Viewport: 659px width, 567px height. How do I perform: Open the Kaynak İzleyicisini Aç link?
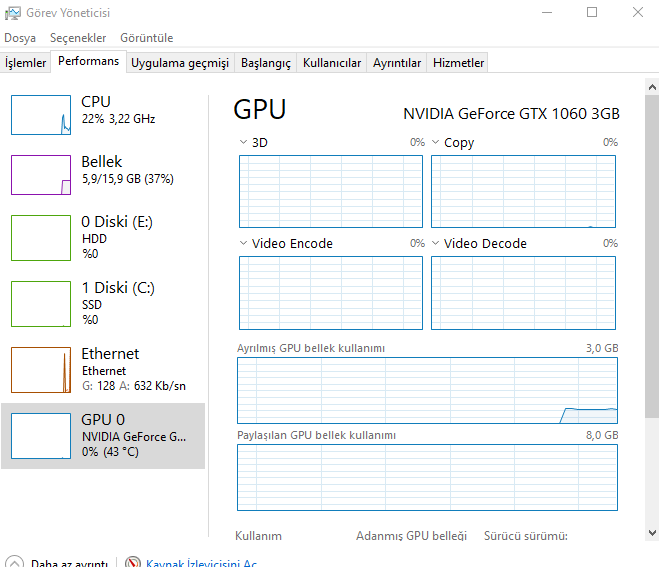(201, 563)
